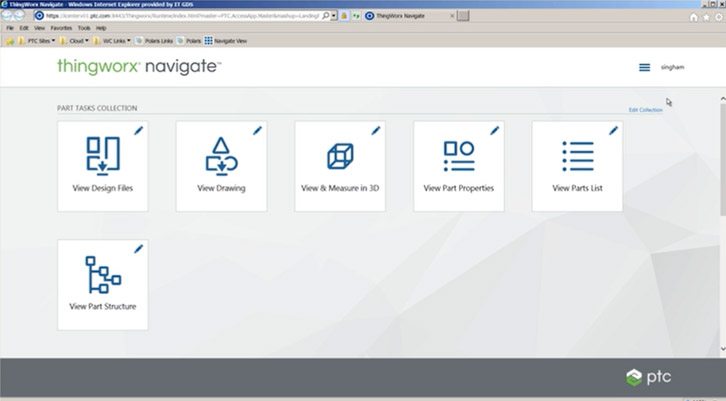Screen dimensions: 726x401
Task: Click the singham user name
Action: [x=672, y=67]
